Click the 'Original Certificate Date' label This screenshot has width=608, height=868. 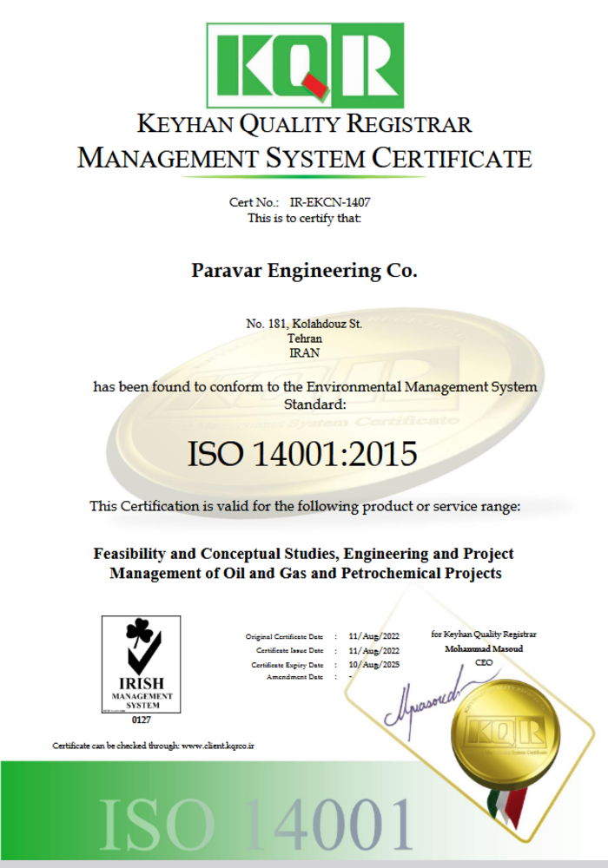(x=285, y=636)
